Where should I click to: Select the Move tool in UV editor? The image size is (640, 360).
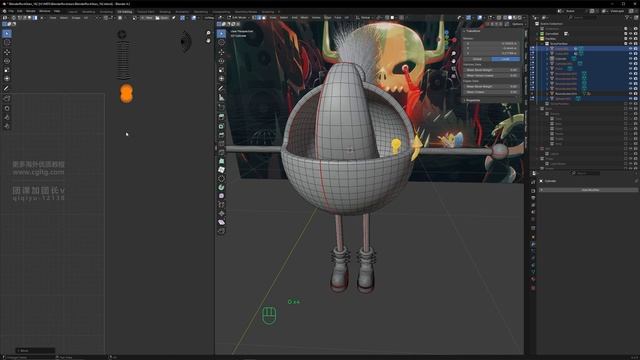(x=7, y=52)
